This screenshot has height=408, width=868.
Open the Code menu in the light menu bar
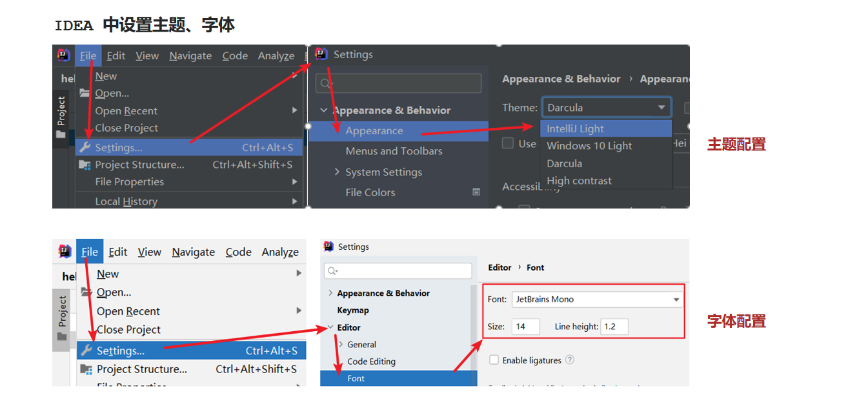point(238,252)
